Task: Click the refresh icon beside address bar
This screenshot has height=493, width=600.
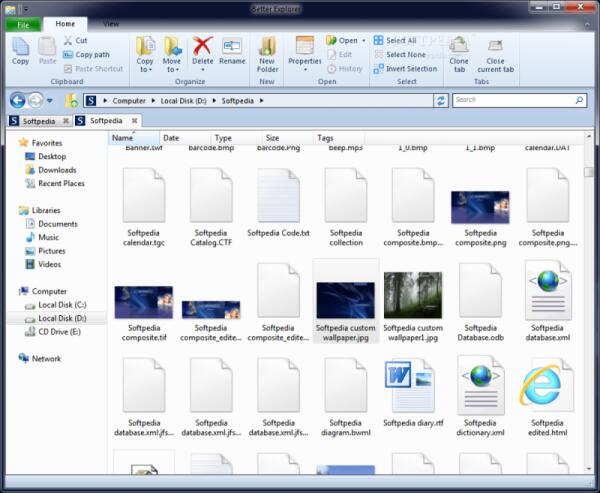Action: tap(441, 101)
